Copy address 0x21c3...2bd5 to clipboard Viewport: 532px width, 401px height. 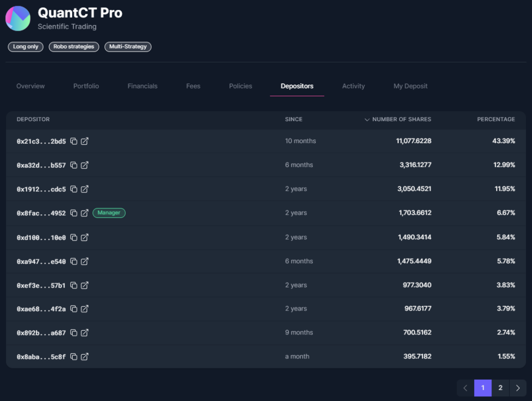74,141
